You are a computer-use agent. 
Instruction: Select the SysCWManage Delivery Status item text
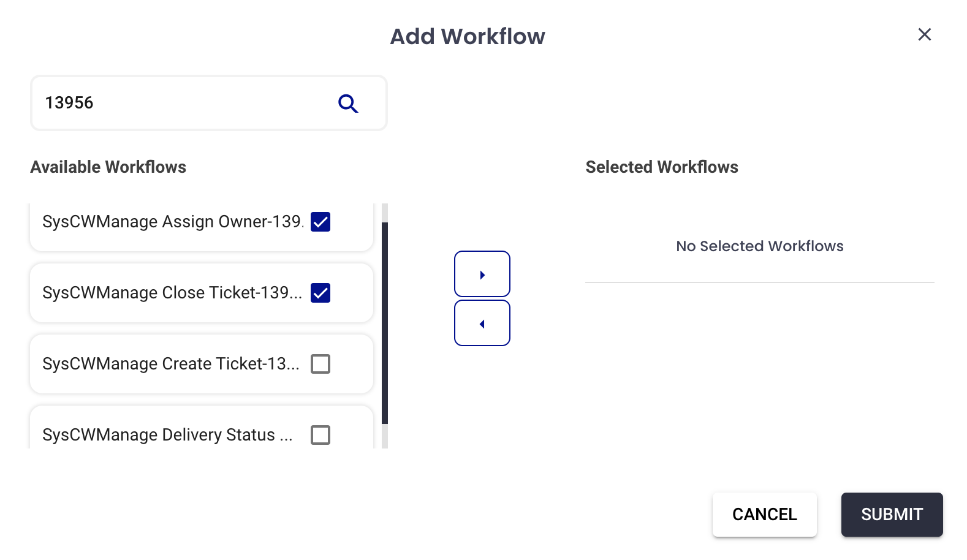(167, 435)
